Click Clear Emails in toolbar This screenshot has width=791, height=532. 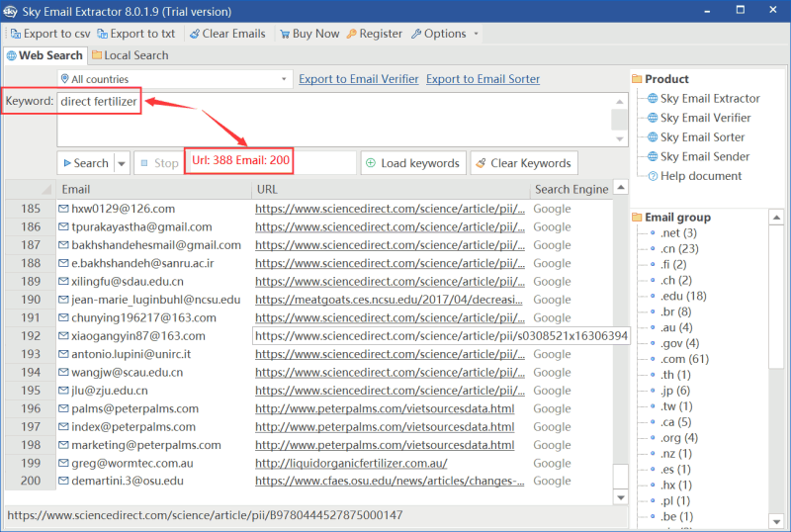(x=227, y=34)
